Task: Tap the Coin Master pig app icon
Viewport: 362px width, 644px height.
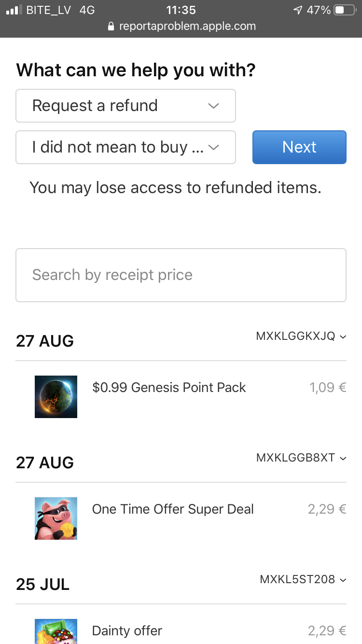Action: pyautogui.click(x=56, y=518)
